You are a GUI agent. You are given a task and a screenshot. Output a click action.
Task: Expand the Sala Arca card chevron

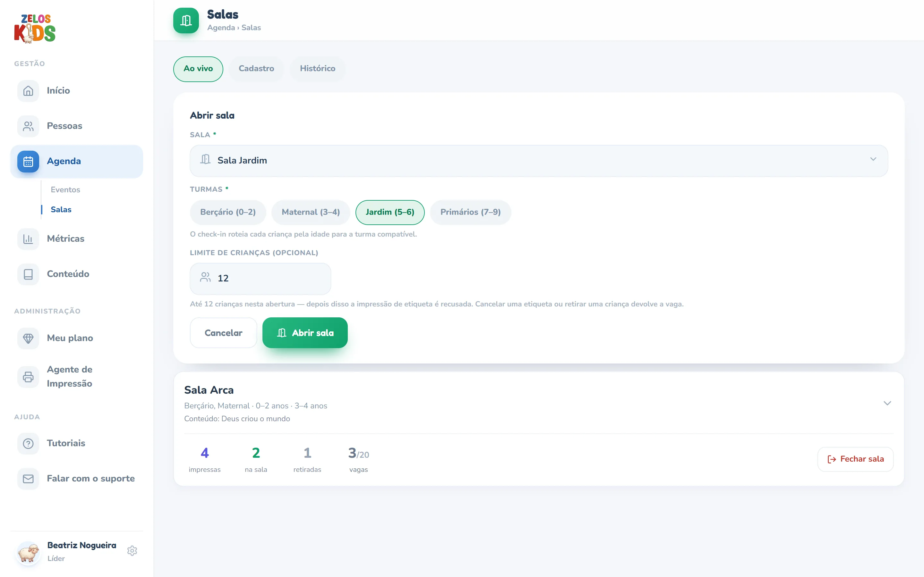pos(887,403)
